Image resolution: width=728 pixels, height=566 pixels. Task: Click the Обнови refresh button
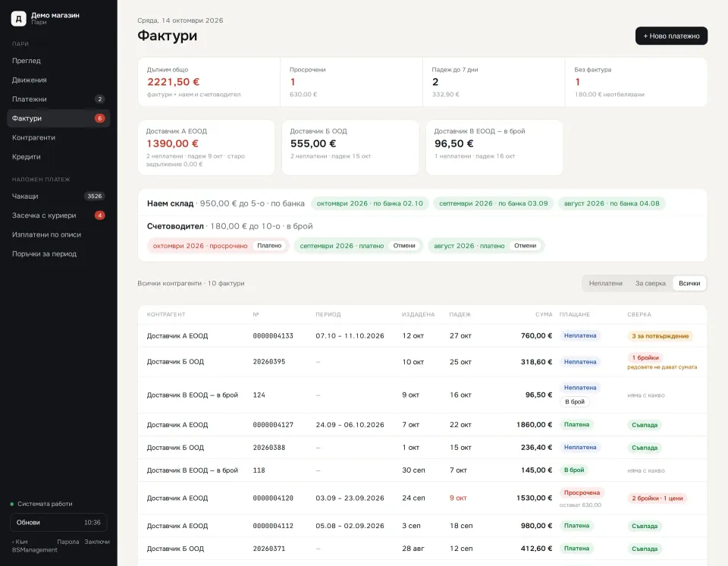(x=58, y=522)
